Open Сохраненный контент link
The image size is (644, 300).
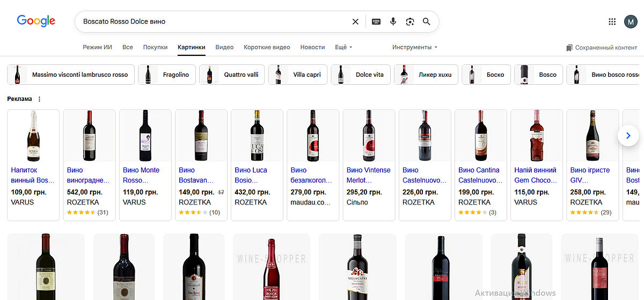(602, 48)
